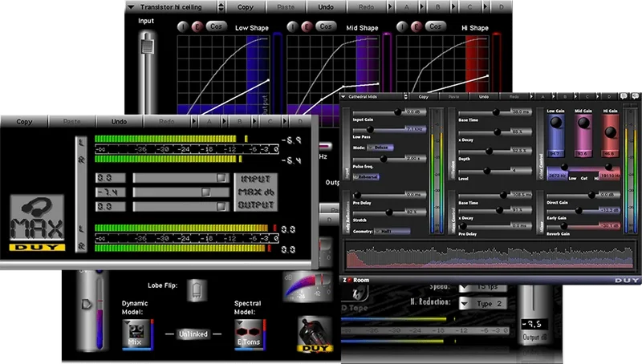642x364 pixels.
Task: Open the 'Transistor hi ceiling' preset menu
Action: [x=171, y=7]
